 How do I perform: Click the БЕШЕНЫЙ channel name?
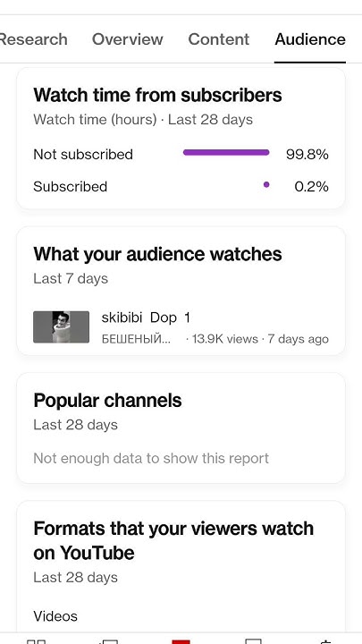click(x=137, y=339)
